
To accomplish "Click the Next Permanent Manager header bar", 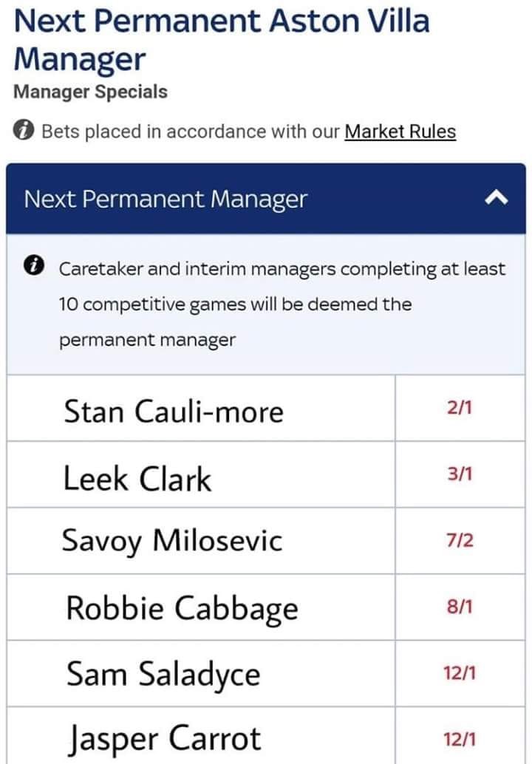I will (x=266, y=198).
